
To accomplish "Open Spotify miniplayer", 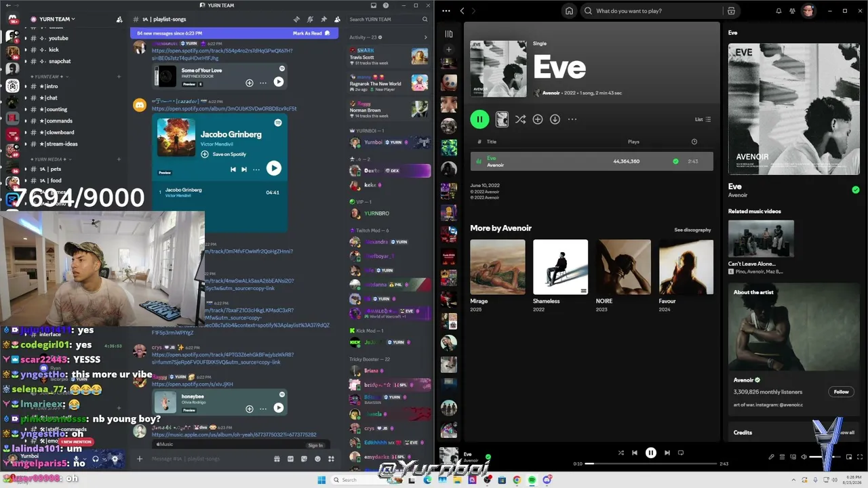I will click(848, 457).
